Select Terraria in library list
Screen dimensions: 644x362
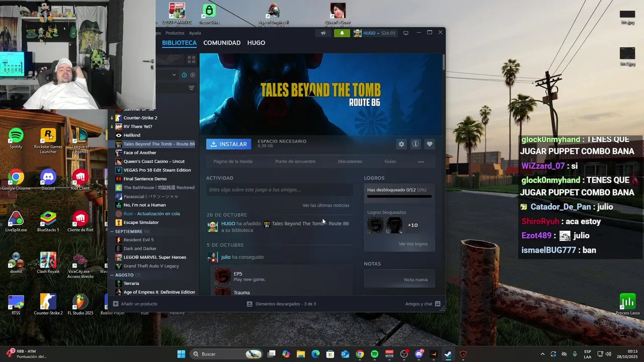pos(131,284)
